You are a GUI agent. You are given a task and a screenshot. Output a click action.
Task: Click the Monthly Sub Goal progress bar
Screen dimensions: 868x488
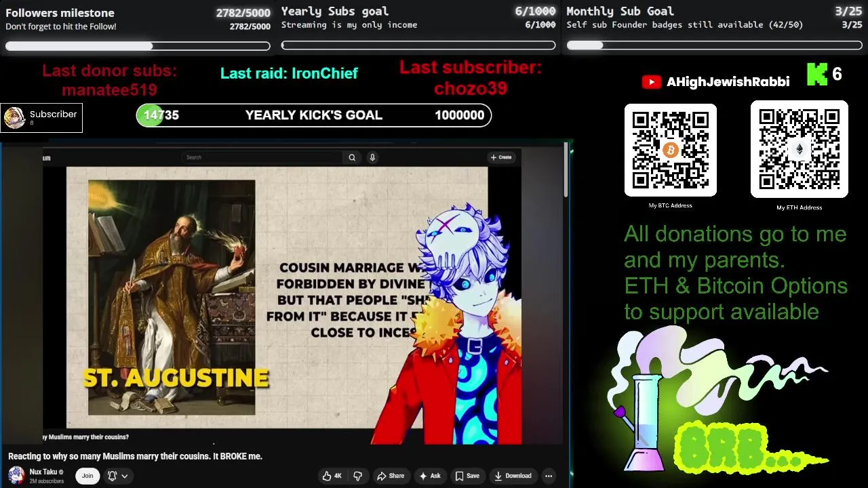coord(715,45)
